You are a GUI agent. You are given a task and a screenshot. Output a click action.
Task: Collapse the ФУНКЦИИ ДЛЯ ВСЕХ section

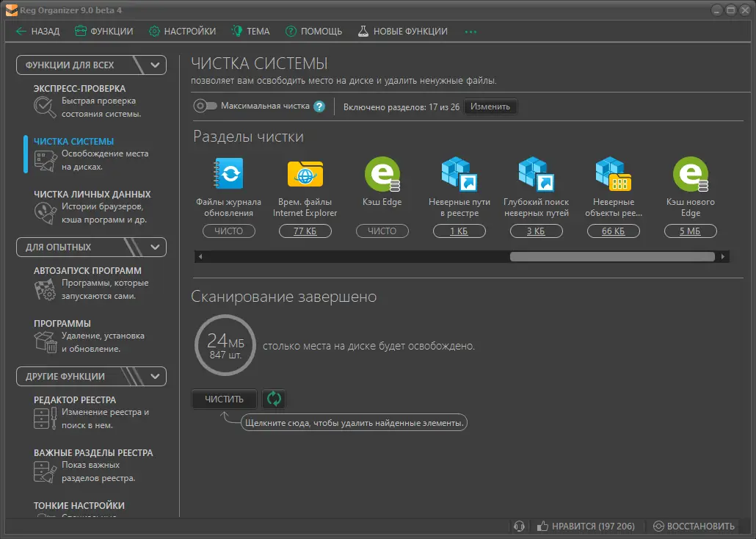click(155, 65)
